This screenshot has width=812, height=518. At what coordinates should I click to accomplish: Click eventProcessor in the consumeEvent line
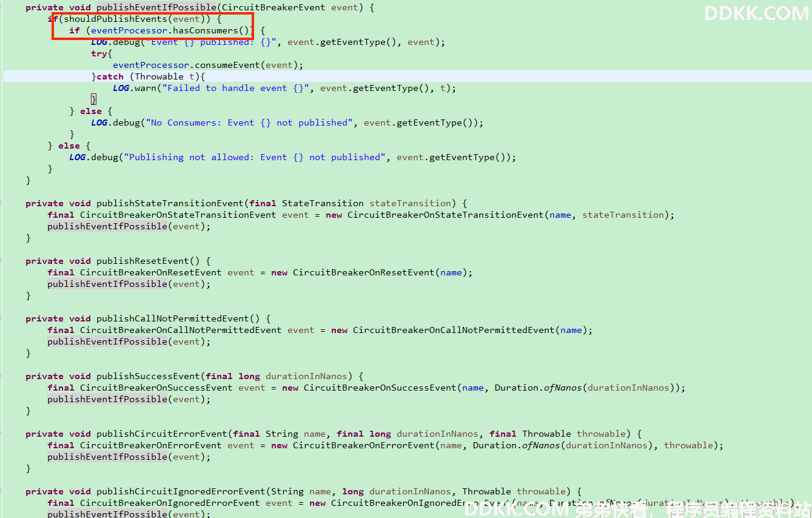click(151, 65)
